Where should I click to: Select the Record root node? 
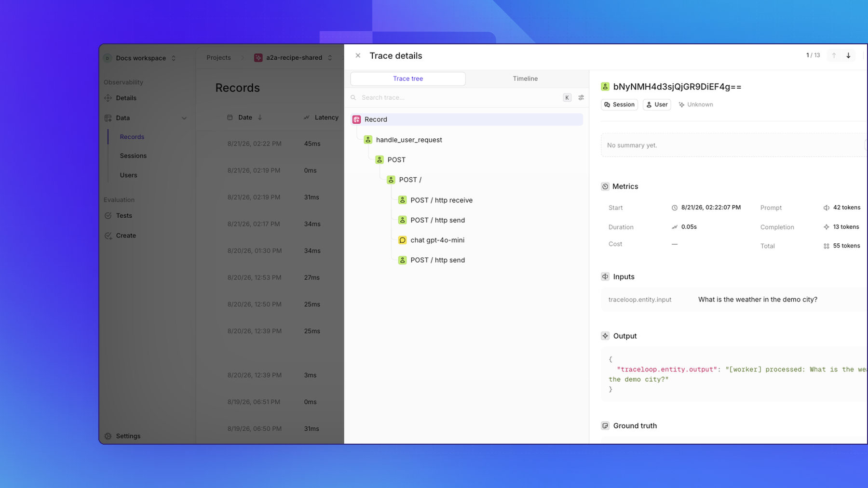(467, 119)
